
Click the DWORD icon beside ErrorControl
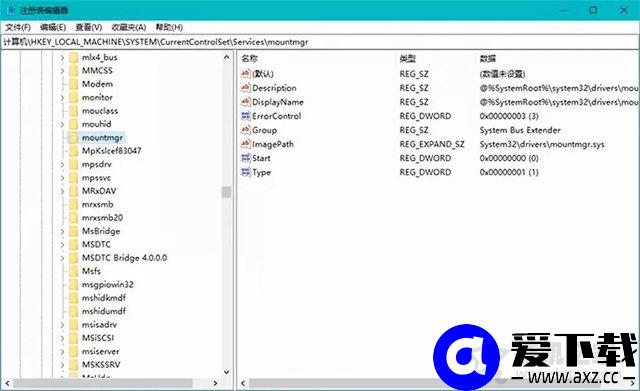246,116
